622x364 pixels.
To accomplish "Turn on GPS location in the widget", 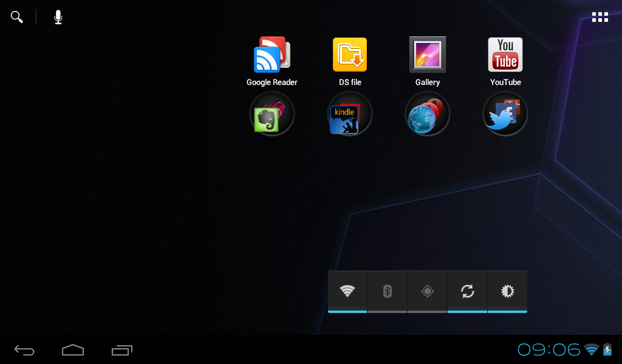I will click(x=427, y=291).
